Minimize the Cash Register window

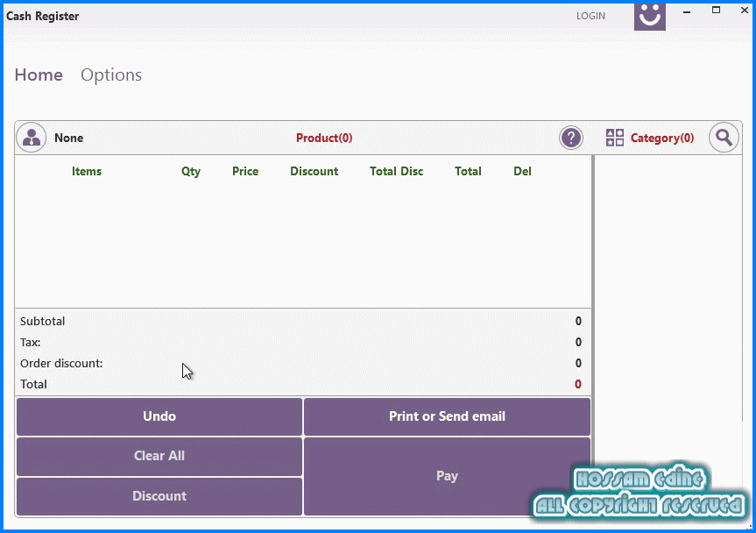687,12
